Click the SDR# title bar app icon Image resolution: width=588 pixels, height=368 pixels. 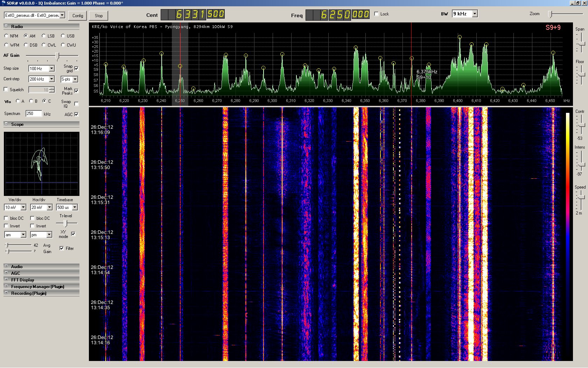pos(3,3)
